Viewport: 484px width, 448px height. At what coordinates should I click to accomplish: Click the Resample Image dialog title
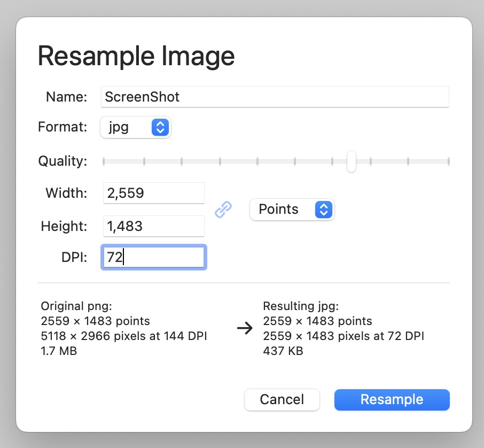coord(135,55)
